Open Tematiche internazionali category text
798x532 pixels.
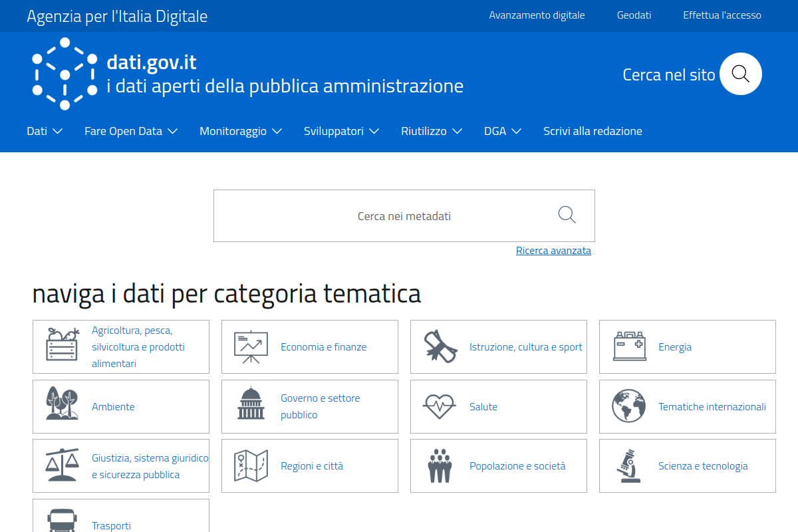pos(712,406)
